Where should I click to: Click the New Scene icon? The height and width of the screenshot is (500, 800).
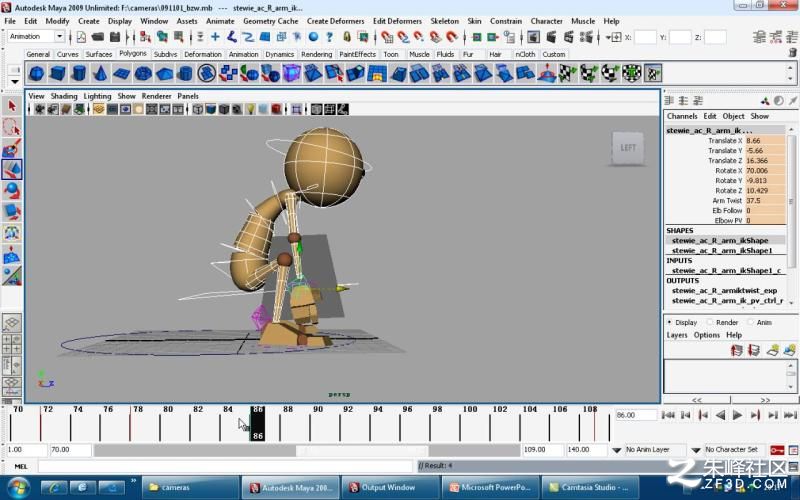(81, 37)
